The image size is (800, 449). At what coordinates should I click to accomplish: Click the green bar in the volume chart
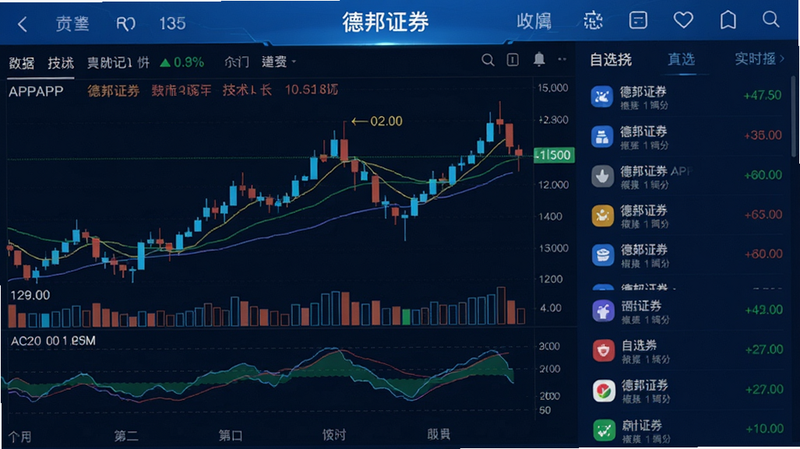coord(406,317)
